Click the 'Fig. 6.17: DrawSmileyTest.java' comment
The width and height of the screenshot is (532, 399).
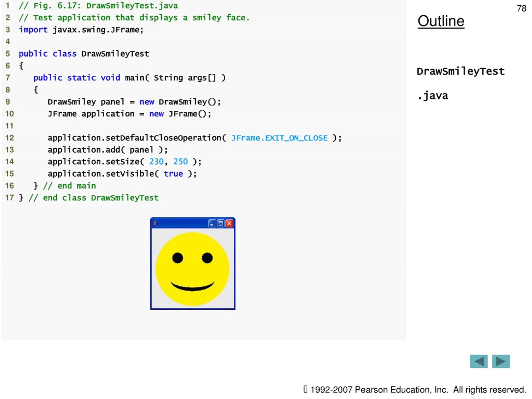click(98, 6)
